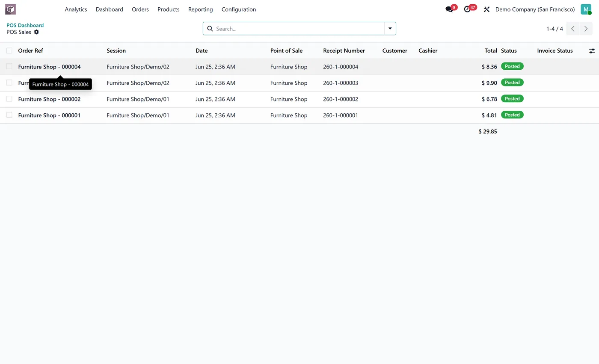Sort by Status column header

[509, 50]
